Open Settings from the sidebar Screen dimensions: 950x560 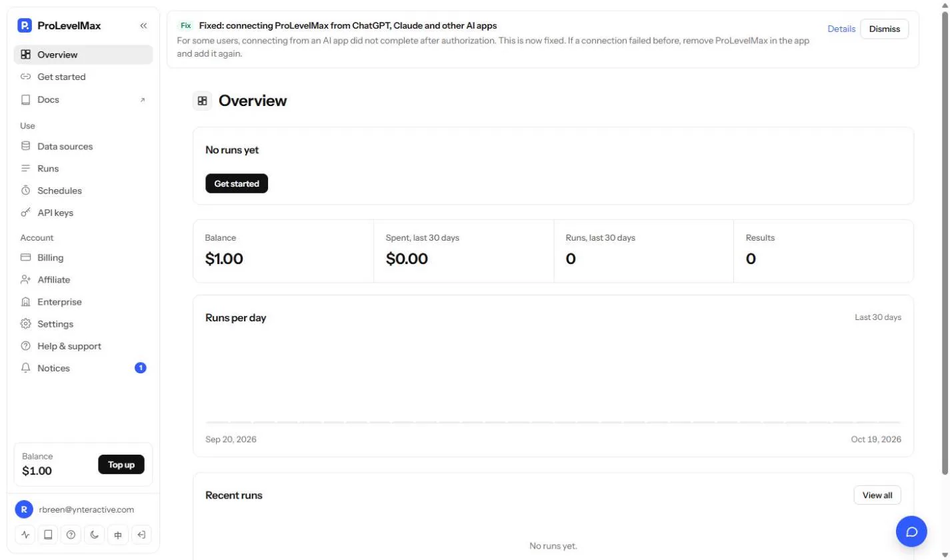[x=83, y=324]
